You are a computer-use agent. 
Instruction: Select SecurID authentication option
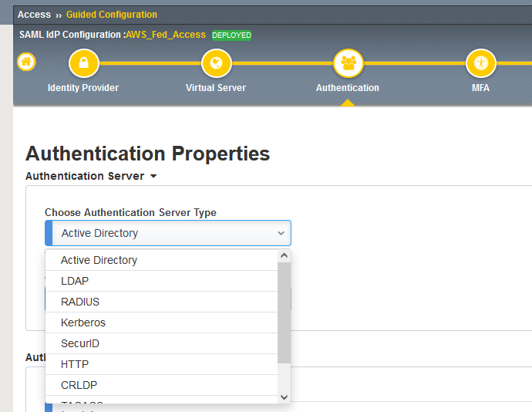80,343
